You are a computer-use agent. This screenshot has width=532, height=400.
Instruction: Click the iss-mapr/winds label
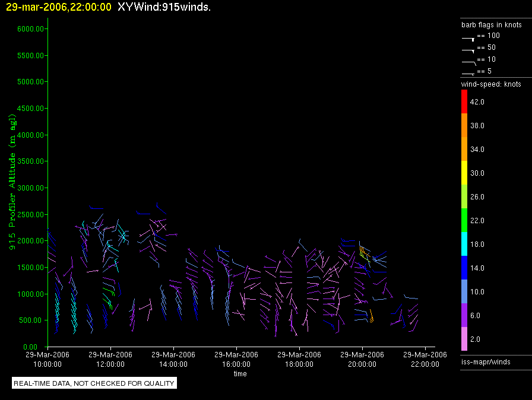(x=486, y=362)
